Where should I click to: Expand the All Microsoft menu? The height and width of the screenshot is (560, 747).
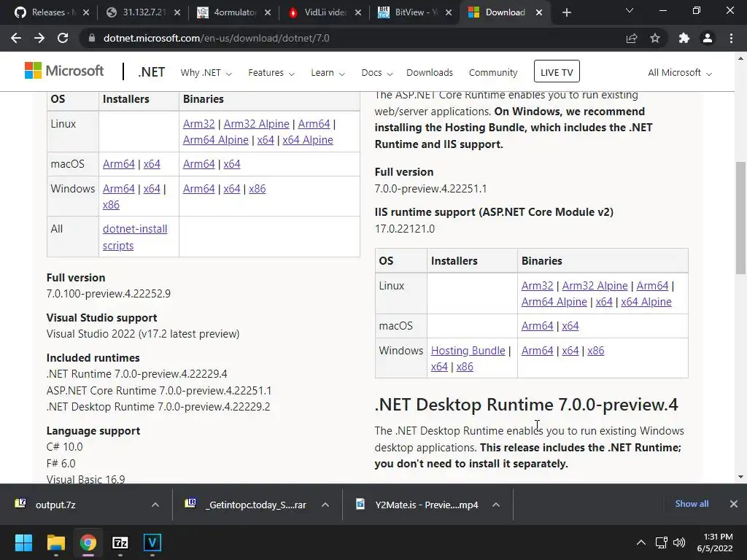[x=680, y=73]
